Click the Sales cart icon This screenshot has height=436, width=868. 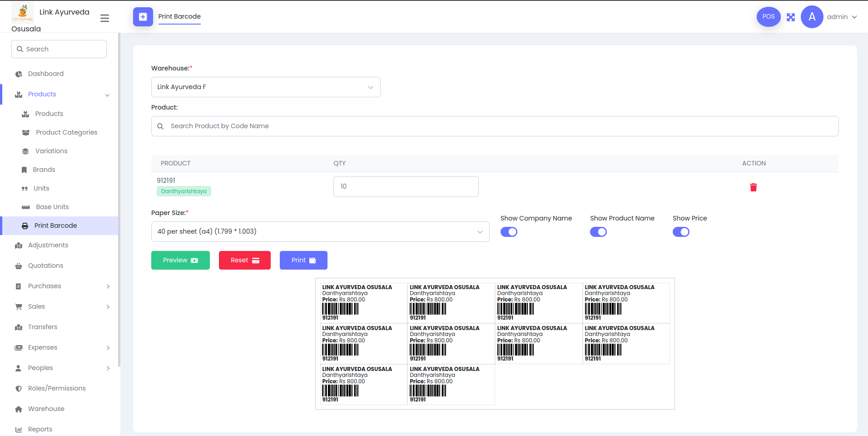click(19, 307)
